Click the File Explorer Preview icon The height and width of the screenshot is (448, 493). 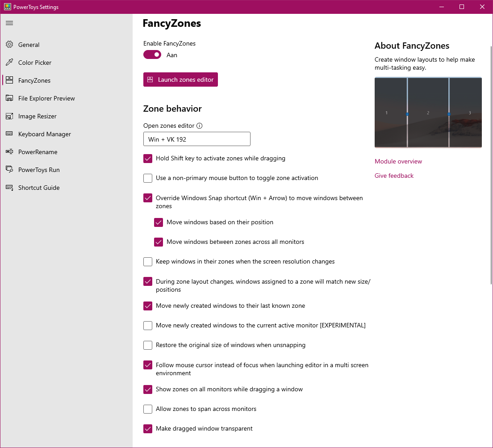[9, 98]
